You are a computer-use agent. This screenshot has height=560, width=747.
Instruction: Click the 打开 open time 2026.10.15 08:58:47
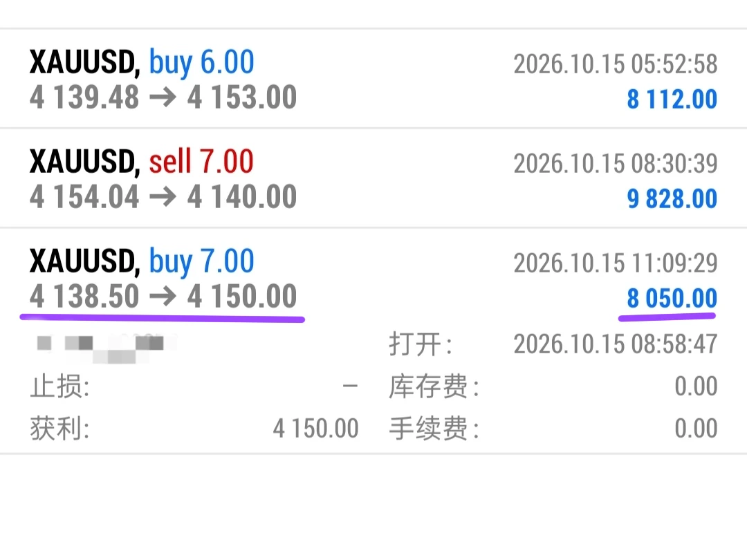(x=615, y=344)
